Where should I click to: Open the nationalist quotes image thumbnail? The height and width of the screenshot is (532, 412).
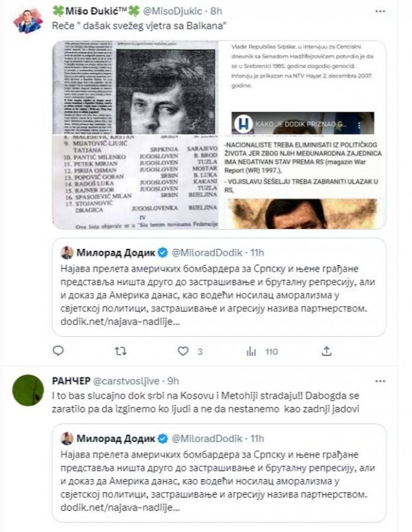click(303, 182)
